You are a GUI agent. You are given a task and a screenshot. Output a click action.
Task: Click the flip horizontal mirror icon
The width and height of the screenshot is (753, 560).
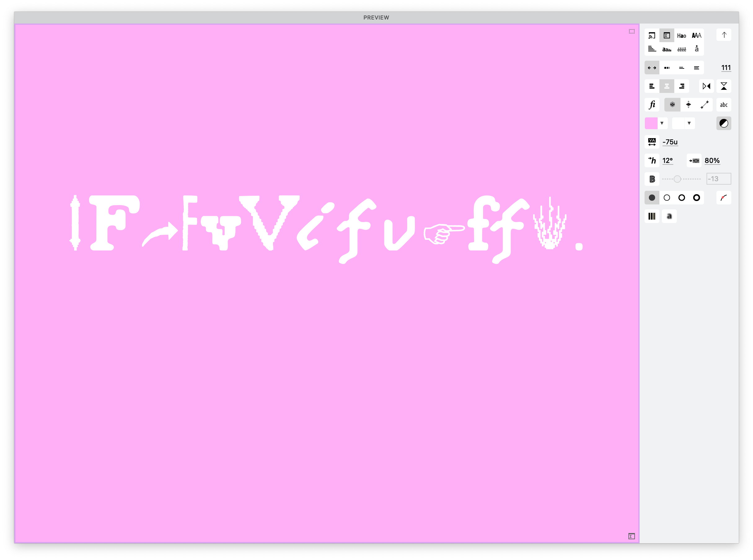706,86
